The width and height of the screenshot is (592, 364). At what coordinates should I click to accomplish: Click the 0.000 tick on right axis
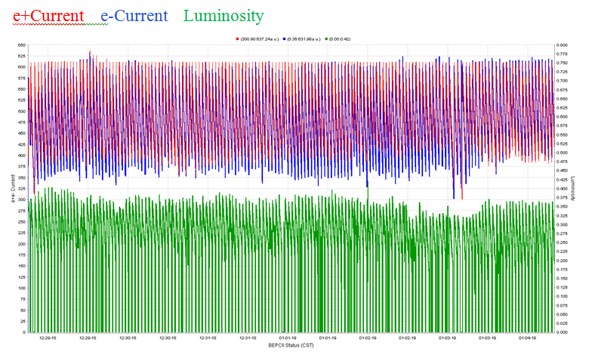562,332
